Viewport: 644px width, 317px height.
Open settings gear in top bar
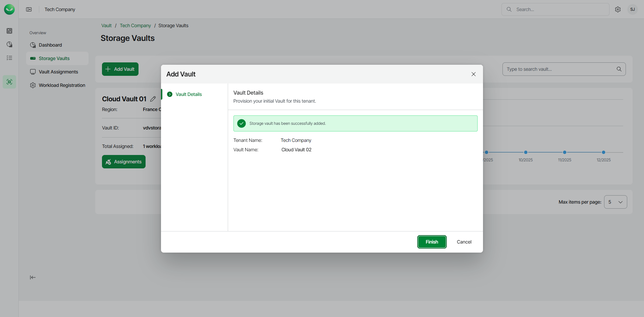click(x=618, y=9)
